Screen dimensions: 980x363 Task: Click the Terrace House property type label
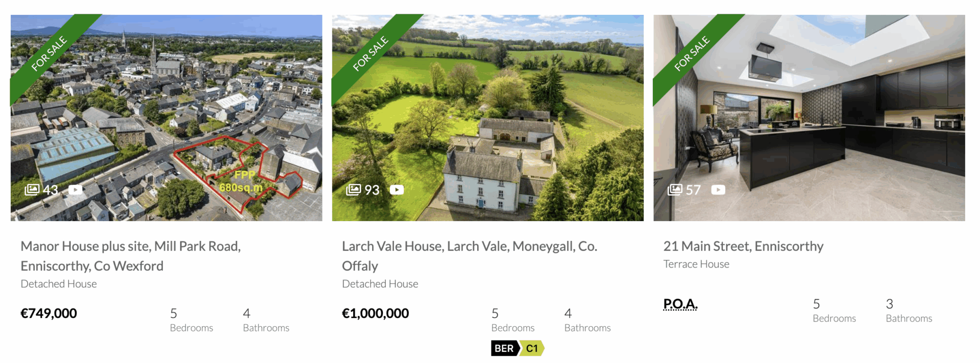pos(696,264)
